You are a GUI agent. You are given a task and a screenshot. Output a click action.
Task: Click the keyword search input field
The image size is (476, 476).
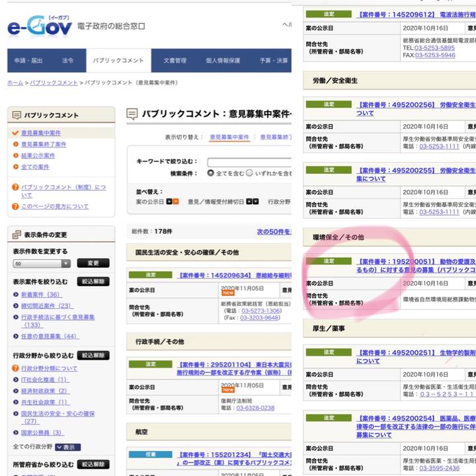[x=249, y=162]
